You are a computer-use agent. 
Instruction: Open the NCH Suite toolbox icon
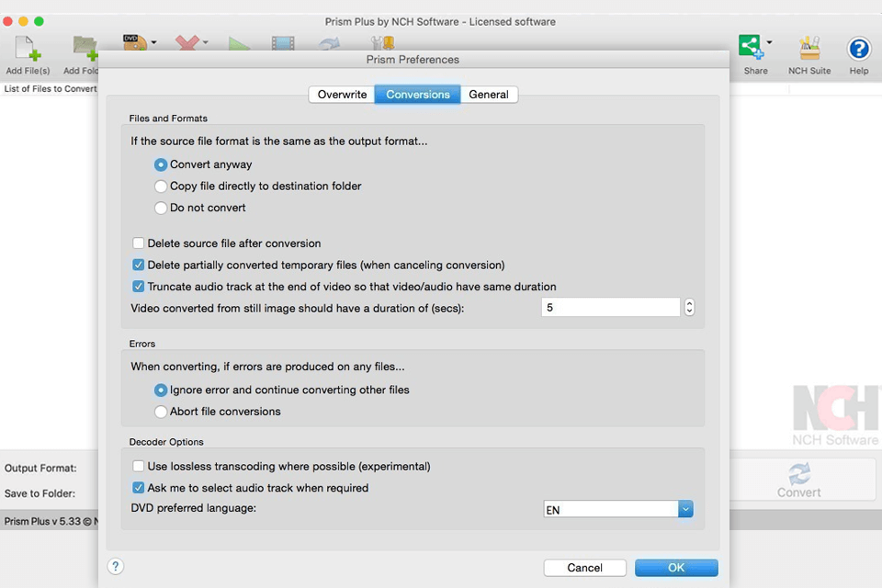click(x=809, y=50)
